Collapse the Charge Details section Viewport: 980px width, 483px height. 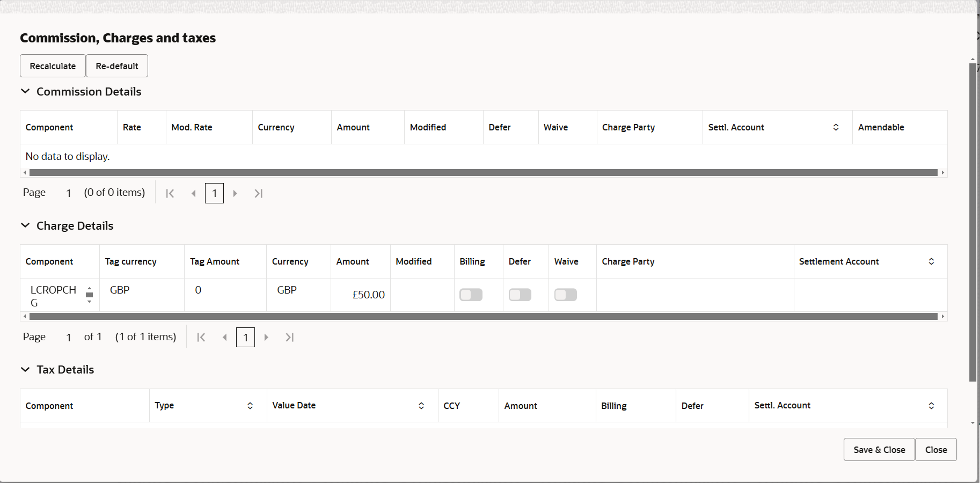tap(25, 225)
